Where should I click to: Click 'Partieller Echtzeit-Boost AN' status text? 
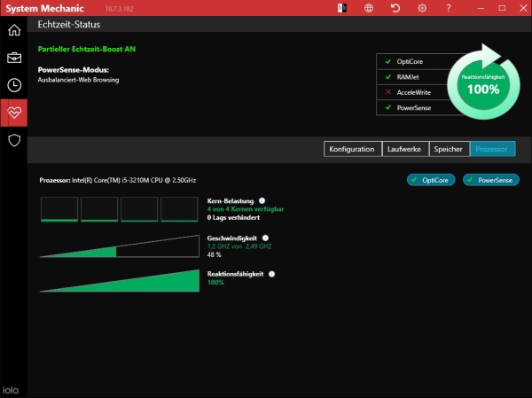pos(87,50)
